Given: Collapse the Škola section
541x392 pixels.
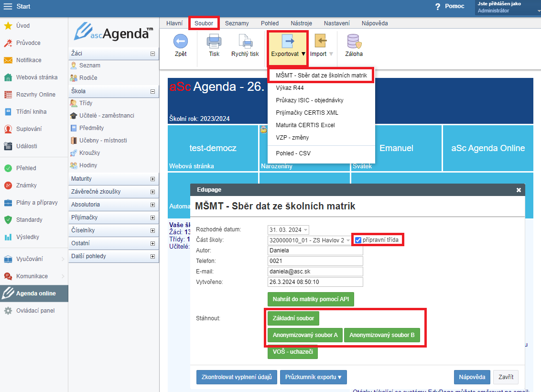Looking at the screenshot, I should point(152,92).
